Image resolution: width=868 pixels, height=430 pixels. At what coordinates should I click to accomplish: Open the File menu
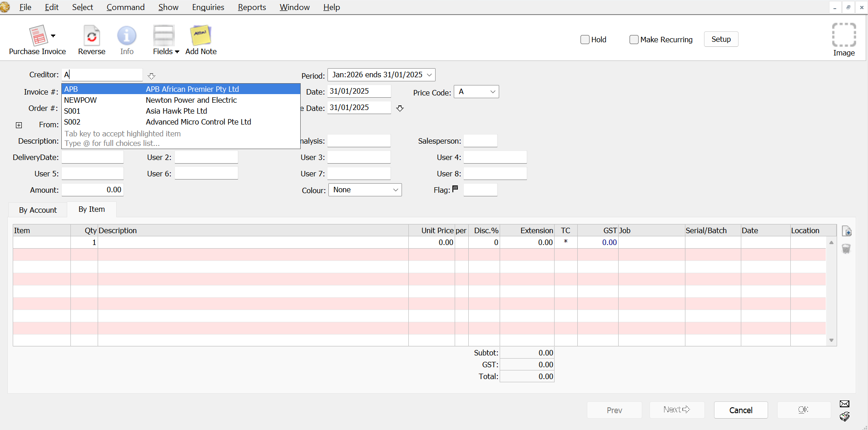click(25, 7)
